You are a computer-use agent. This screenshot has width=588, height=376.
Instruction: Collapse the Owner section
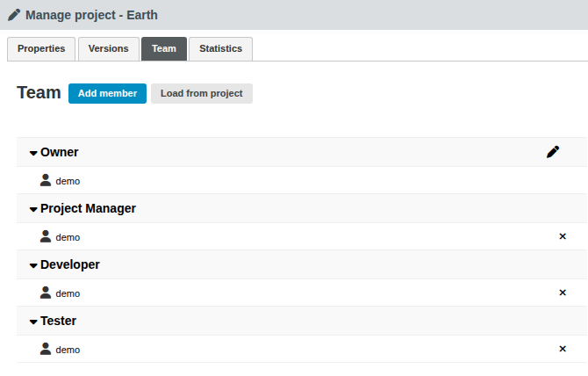click(x=33, y=153)
